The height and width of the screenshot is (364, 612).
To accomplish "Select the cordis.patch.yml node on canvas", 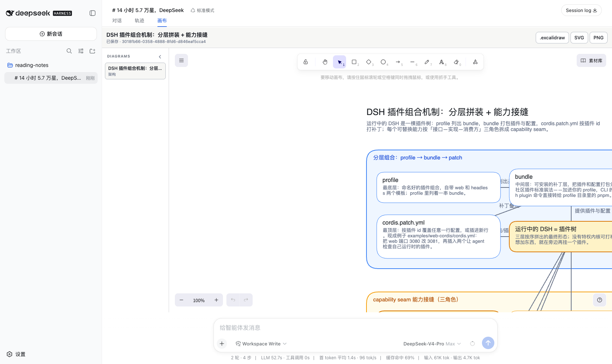I will tap(439, 237).
